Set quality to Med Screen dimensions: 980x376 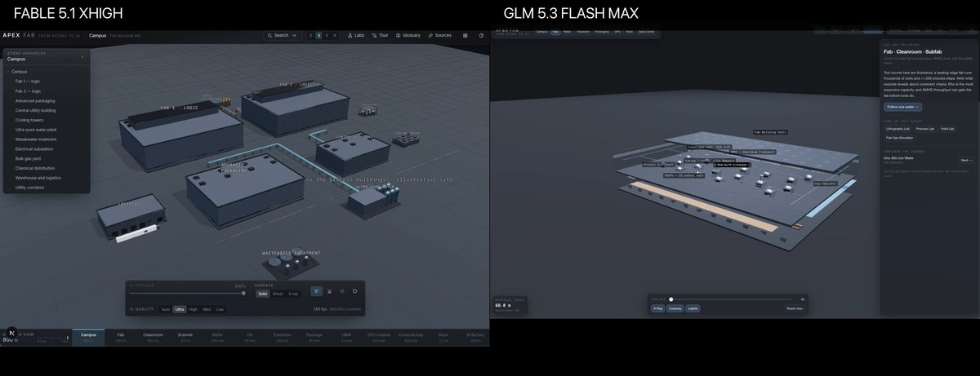(207, 309)
